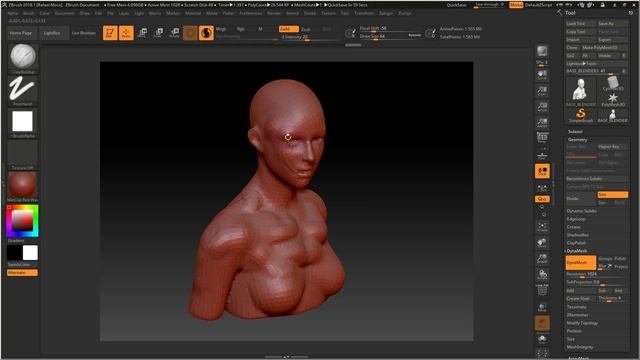Screen dimensions: 640x360
Task: Expand the ZRemesher section
Action: click(577, 315)
